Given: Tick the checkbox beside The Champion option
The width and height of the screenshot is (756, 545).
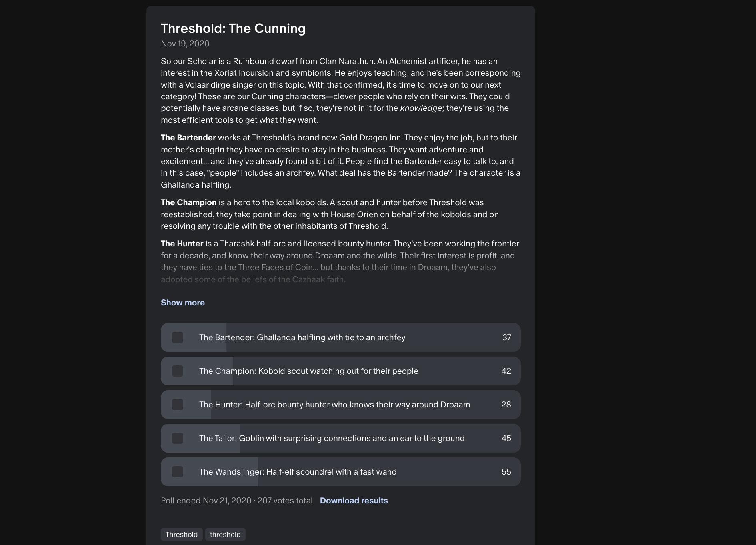Looking at the screenshot, I should [x=178, y=371].
